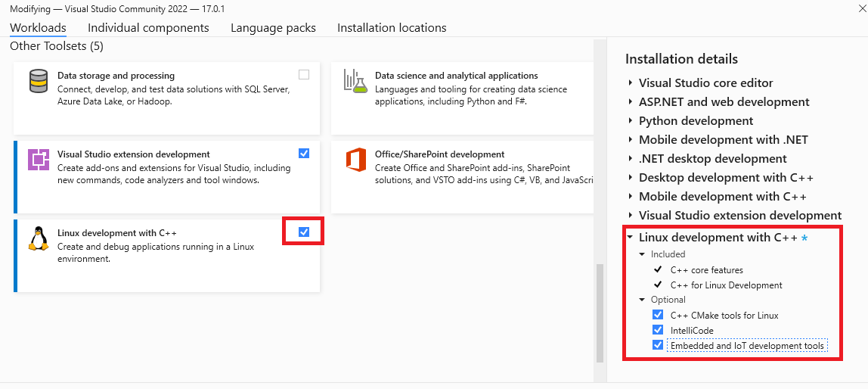Click the Visual Studio extension development card title
Screen dimensions: 868x389
133,154
